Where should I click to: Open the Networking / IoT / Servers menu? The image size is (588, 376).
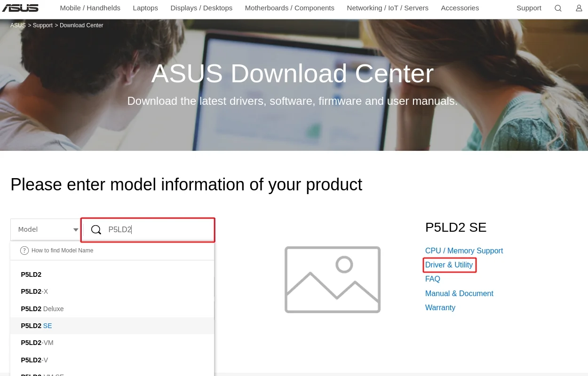[388, 8]
